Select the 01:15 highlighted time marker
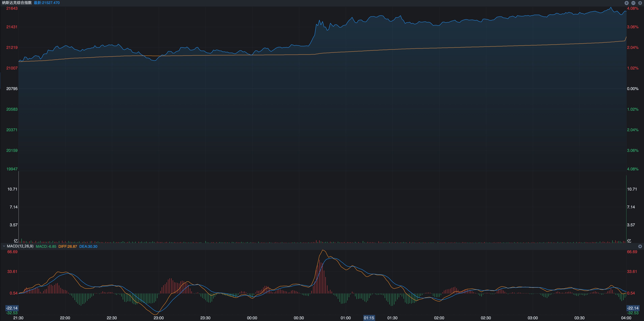This screenshot has height=321, width=644. coord(369,318)
